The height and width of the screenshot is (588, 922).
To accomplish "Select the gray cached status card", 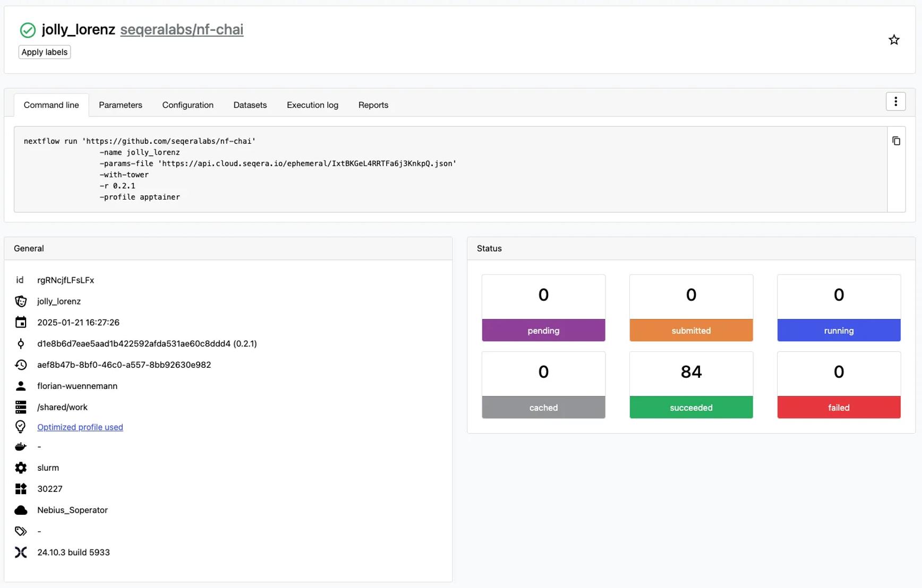I will [543, 385].
